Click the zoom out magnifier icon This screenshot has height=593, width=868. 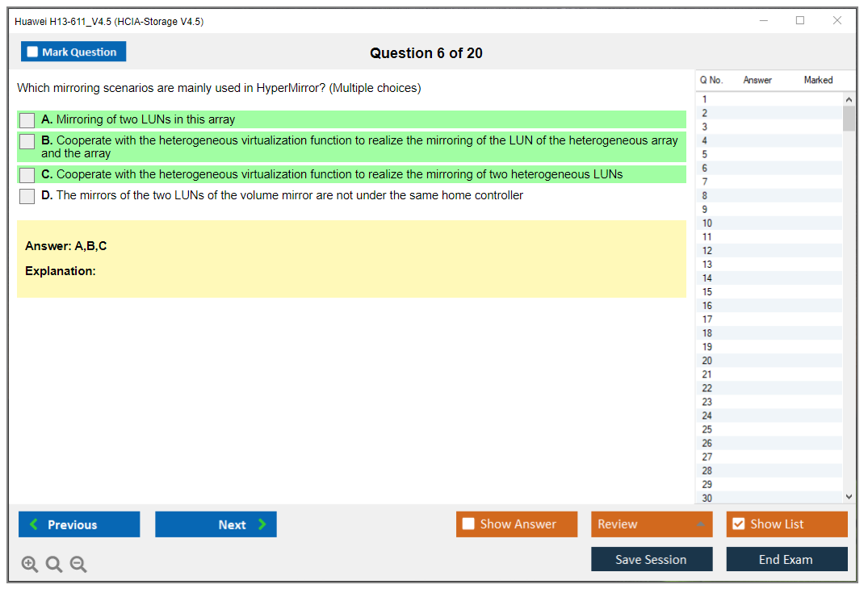click(x=78, y=565)
